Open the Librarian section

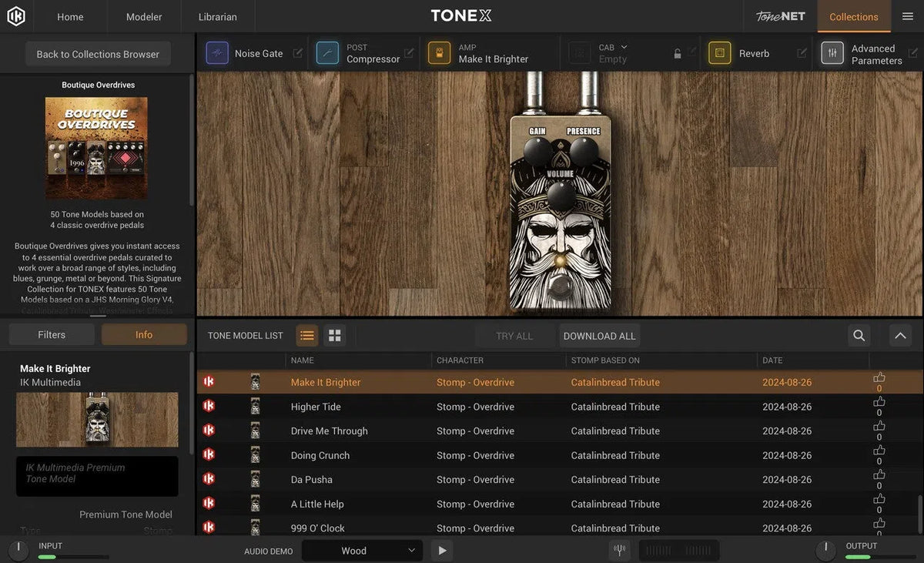click(x=217, y=16)
